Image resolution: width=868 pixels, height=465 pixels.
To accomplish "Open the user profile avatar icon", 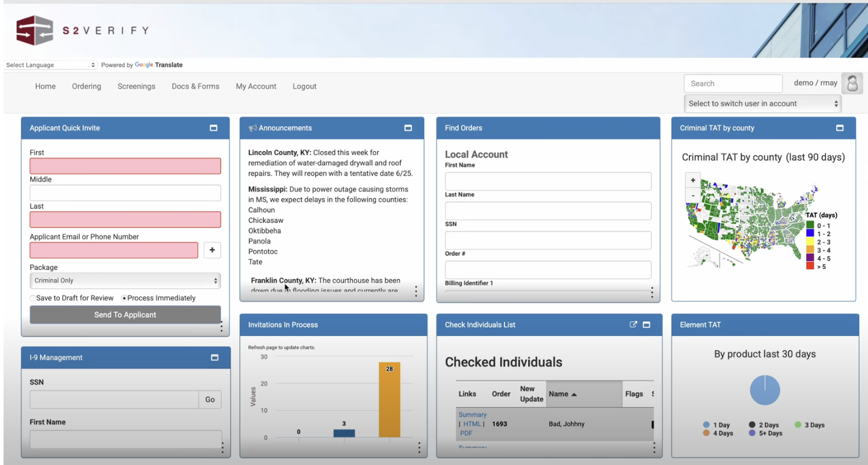I will click(852, 83).
